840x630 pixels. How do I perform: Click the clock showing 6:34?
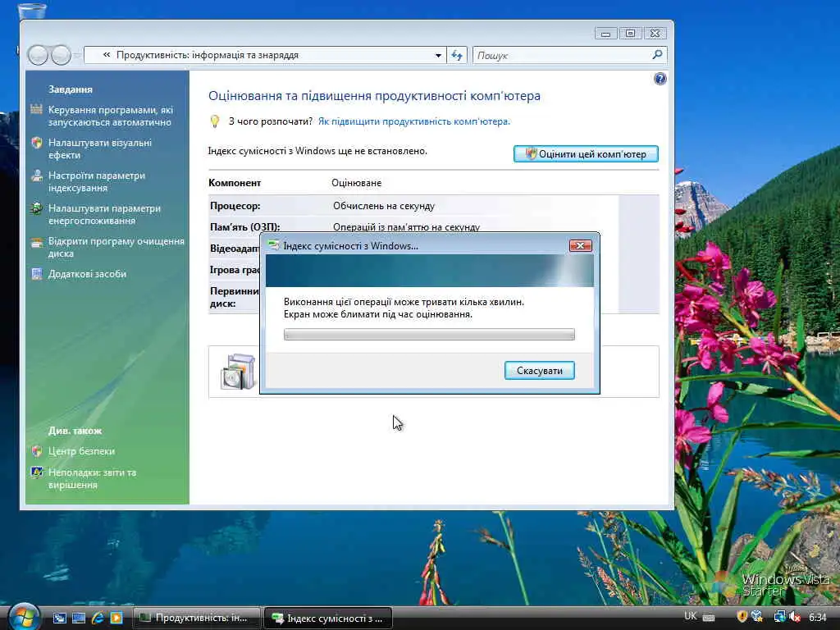point(818,618)
